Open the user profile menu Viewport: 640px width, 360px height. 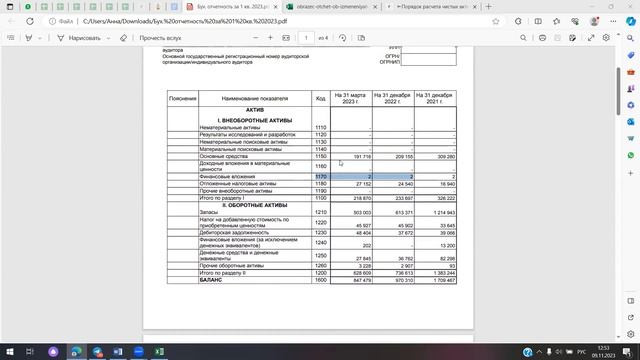coord(594,21)
